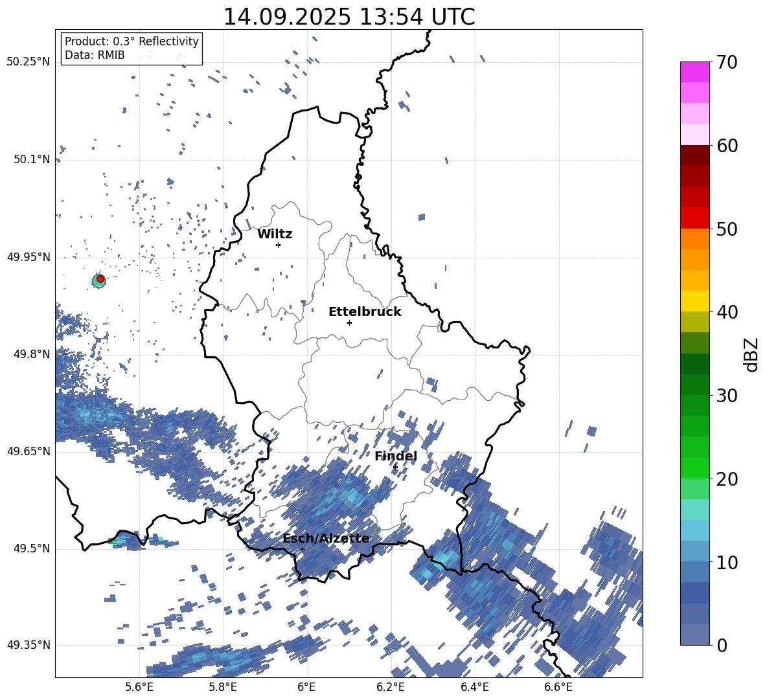Viewport: 767px width, 700px height.
Task: Click the slate blue swatch just above 0 dBZ
Action: coord(694,635)
